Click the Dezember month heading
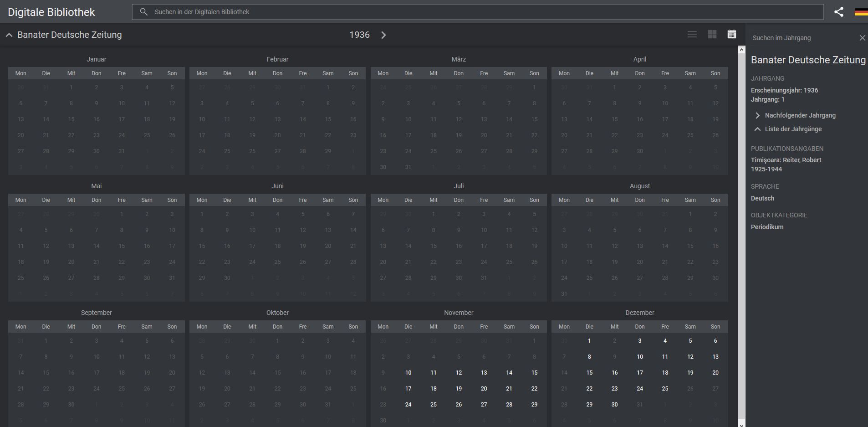The width and height of the screenshot is (868, 427). point(640,313)
